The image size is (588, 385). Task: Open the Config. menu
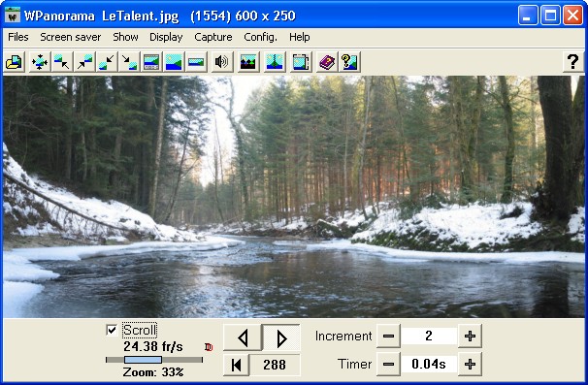[261, 37]
